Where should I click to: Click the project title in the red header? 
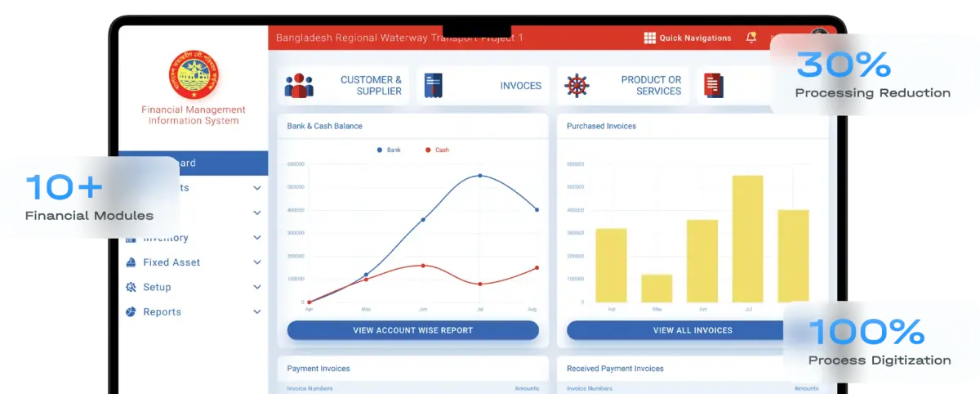click(x=399, y=38)
